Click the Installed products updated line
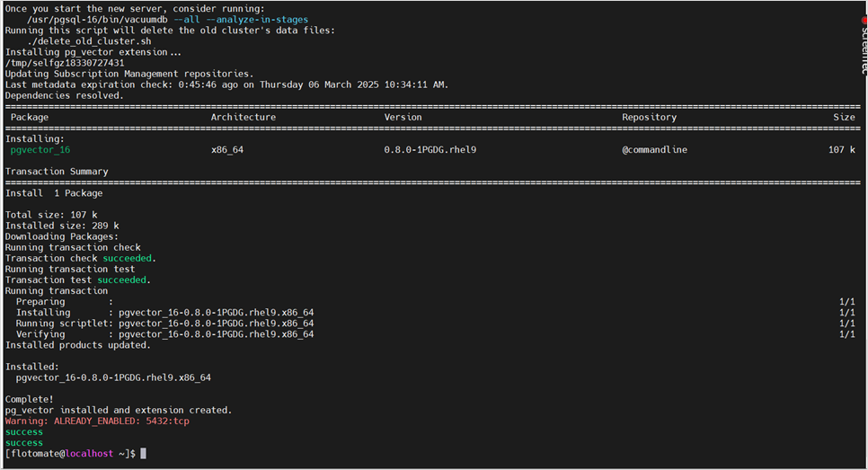The image size is (868, 470). [78, 345]
